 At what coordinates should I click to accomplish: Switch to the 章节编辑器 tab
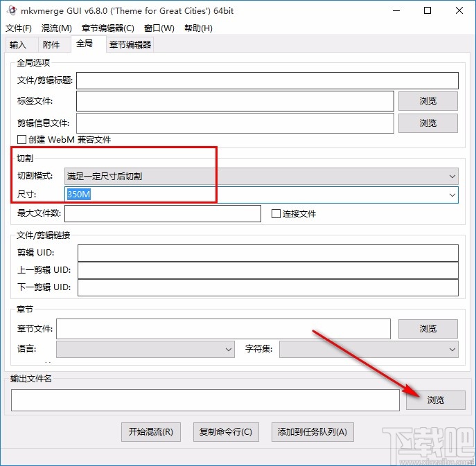[x=130, y=45]
